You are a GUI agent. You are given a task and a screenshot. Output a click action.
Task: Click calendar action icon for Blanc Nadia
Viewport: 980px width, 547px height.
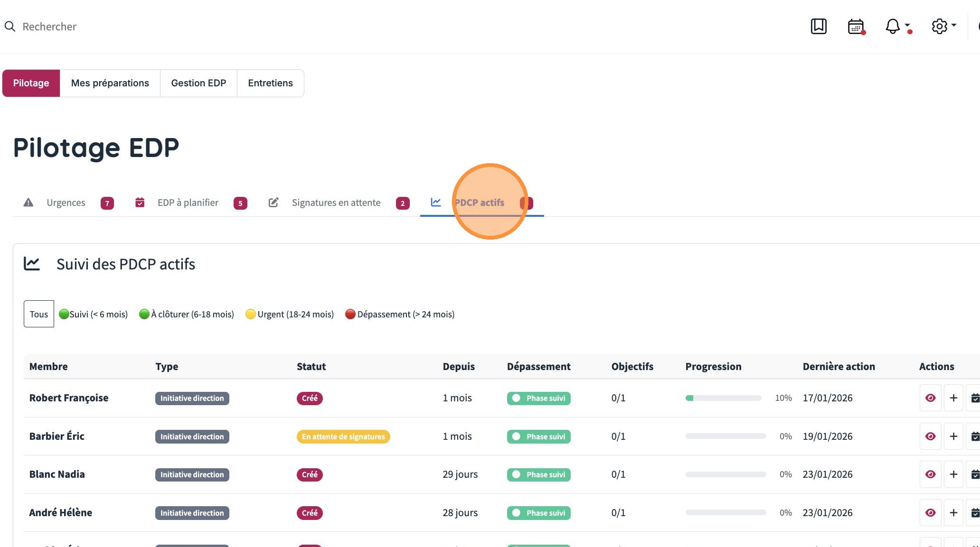click(974, 474)
